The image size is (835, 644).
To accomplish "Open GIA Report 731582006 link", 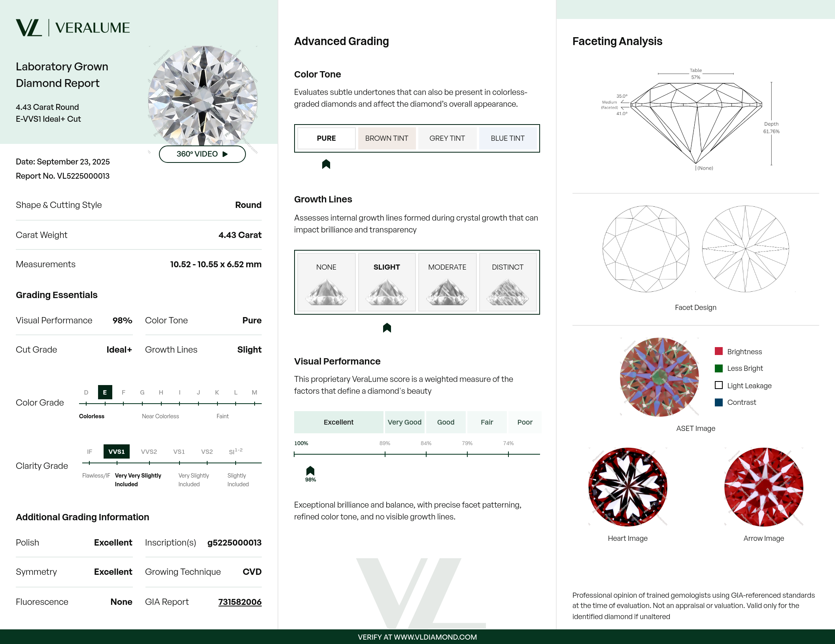I will 240,602.
